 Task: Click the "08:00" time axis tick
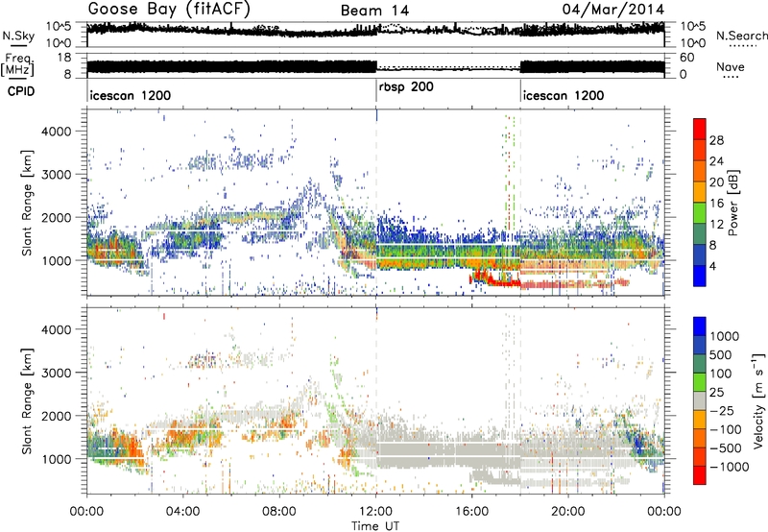pyautogui.click(x=279, y=512)
